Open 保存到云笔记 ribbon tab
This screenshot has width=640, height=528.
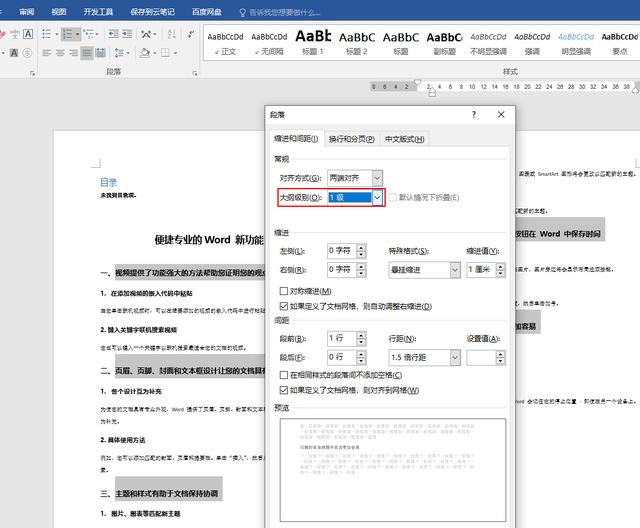coord(152,12)
